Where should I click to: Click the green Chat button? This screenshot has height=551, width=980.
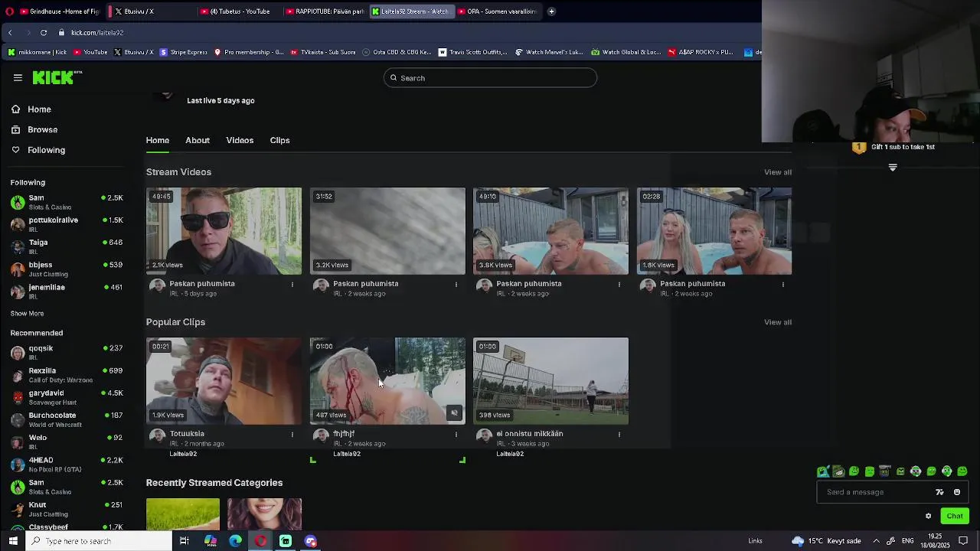(954, 516)
